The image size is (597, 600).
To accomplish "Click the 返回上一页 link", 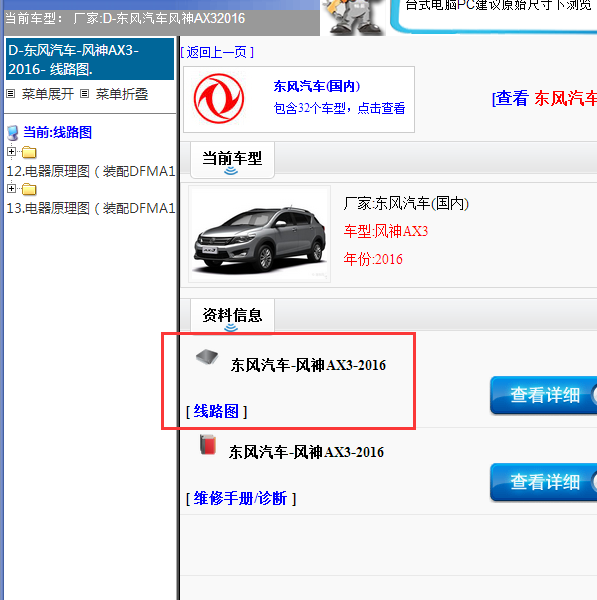I will 217,52.
